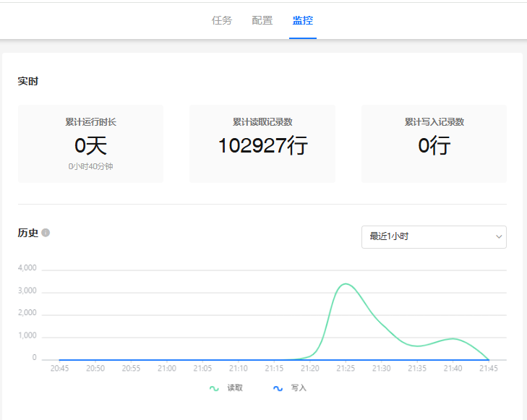Click the green curve bump at 21:40

(x=453, y=338)
